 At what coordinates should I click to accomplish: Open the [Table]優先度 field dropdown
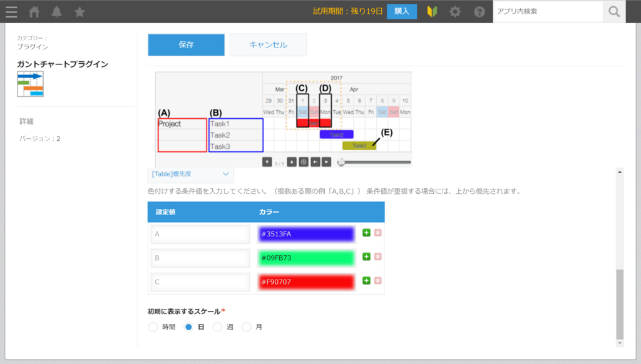click(x=190, y=174)
